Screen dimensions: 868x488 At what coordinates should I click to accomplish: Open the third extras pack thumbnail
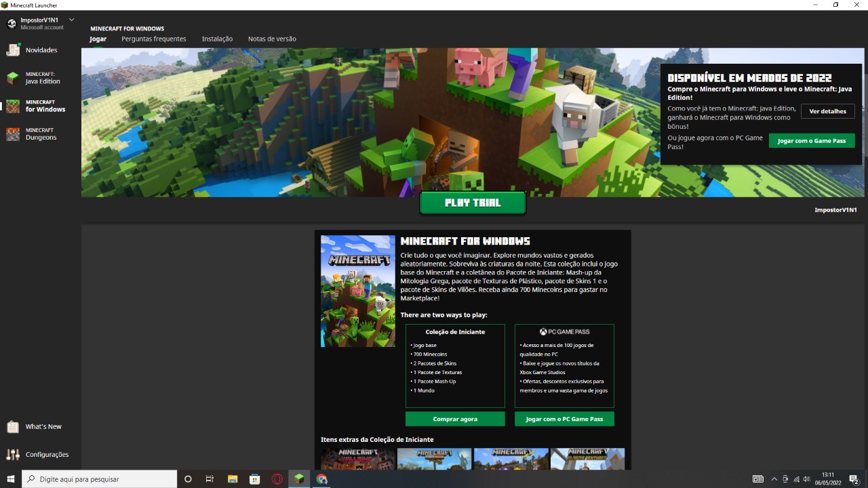pos(511,459)
